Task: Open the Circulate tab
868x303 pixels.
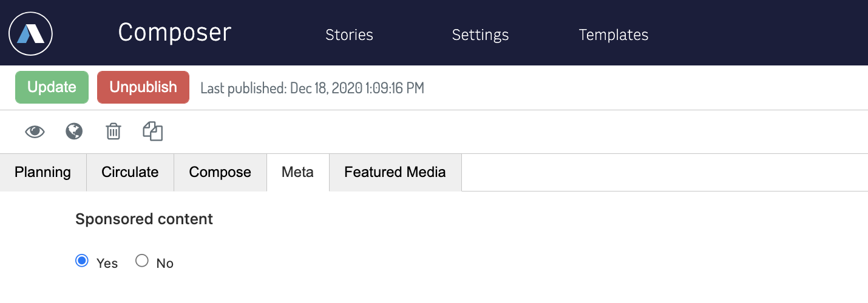Action: [x=131, y=172]
